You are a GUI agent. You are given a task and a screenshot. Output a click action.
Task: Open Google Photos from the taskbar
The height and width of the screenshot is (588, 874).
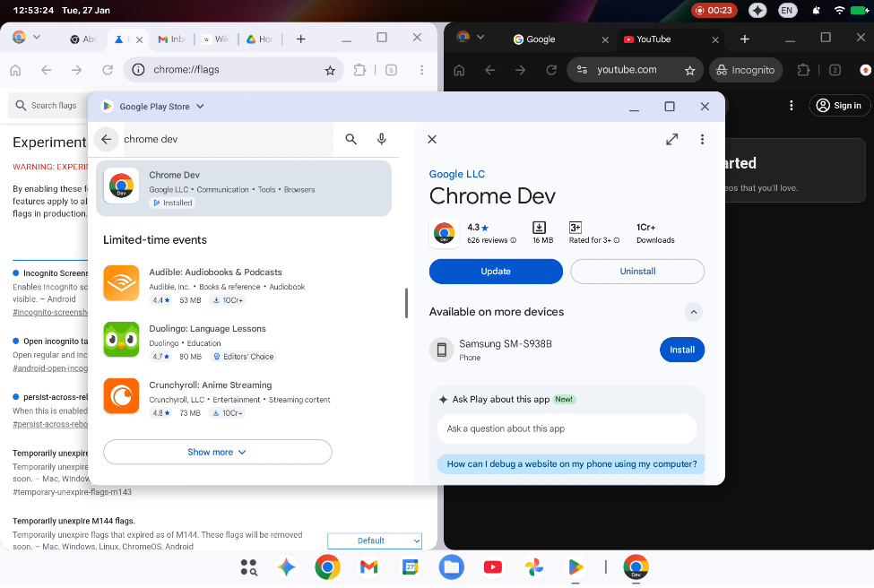tap(534, 567)
